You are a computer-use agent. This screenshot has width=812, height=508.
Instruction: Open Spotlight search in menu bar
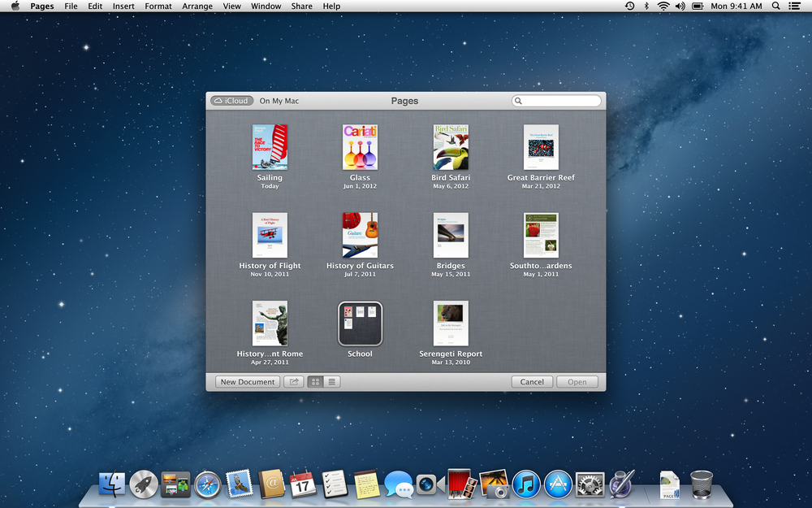pyautogui.click(x=775, y=7)
